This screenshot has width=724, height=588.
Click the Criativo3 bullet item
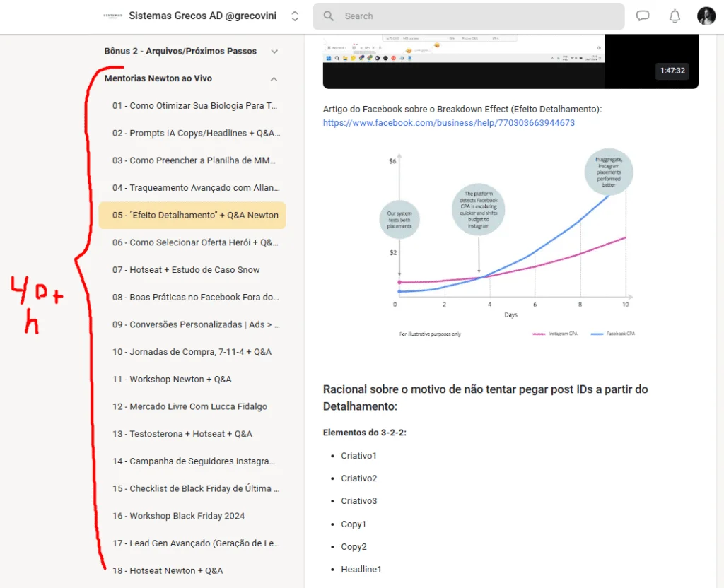358,501
